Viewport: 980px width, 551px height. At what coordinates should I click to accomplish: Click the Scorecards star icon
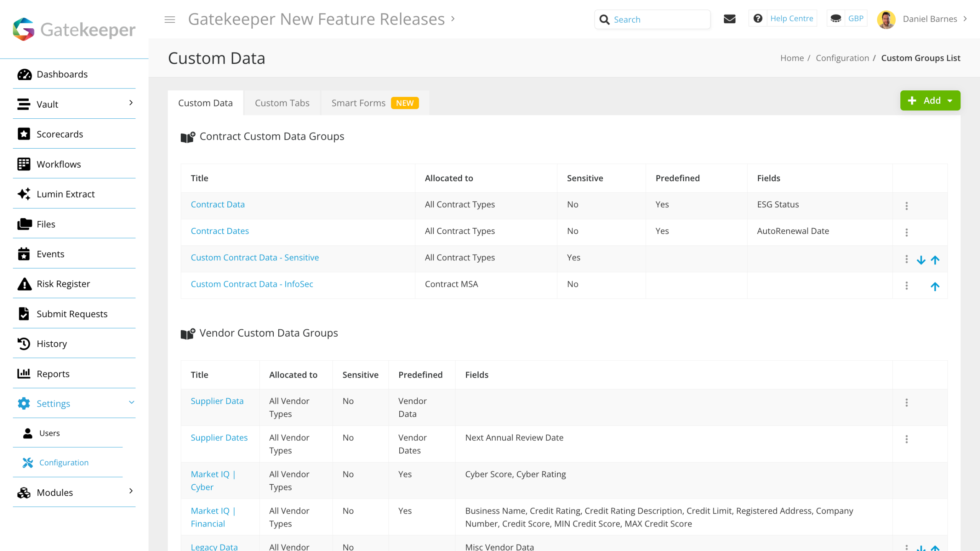[x=24, y=134]
